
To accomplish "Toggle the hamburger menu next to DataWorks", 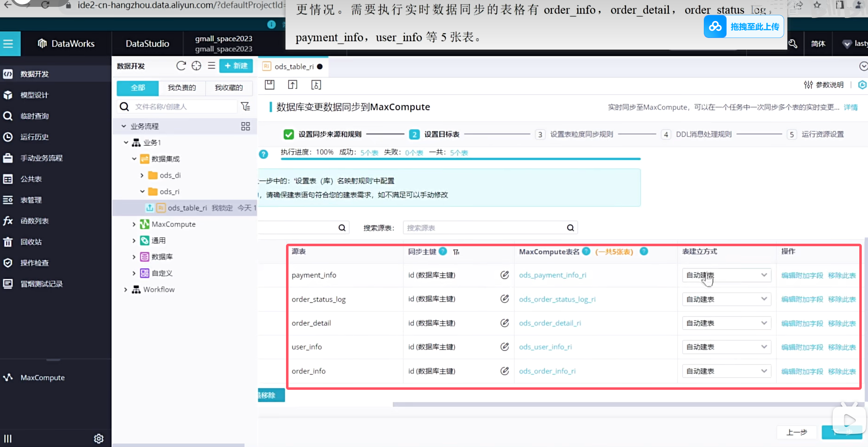I will coord(8,44).
